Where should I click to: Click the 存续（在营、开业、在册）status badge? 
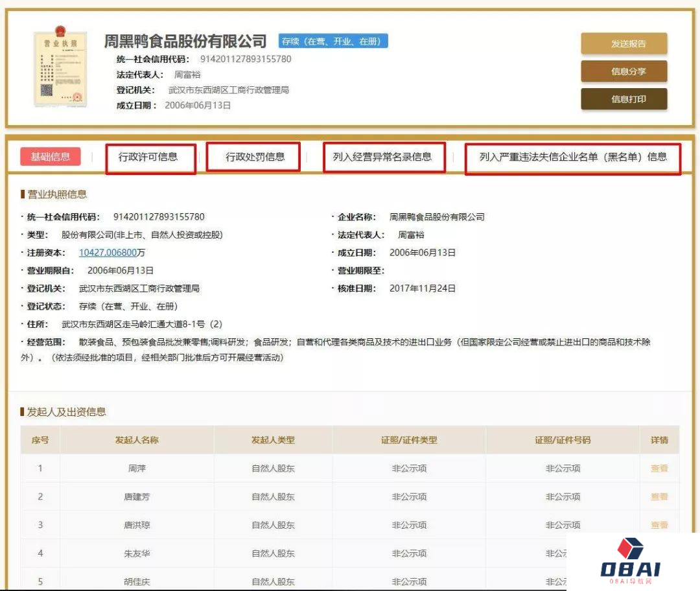point(333,41)
